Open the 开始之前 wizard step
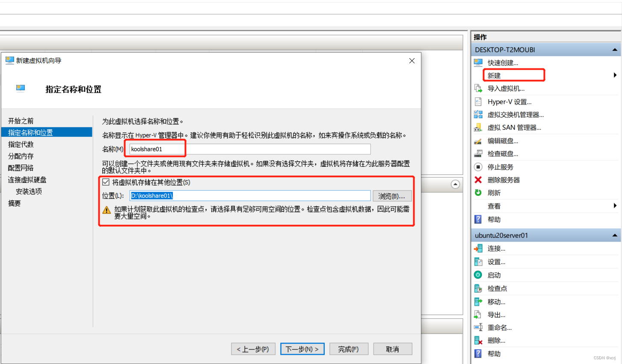Screen dimensions: 622x364 tap(21, 121)
